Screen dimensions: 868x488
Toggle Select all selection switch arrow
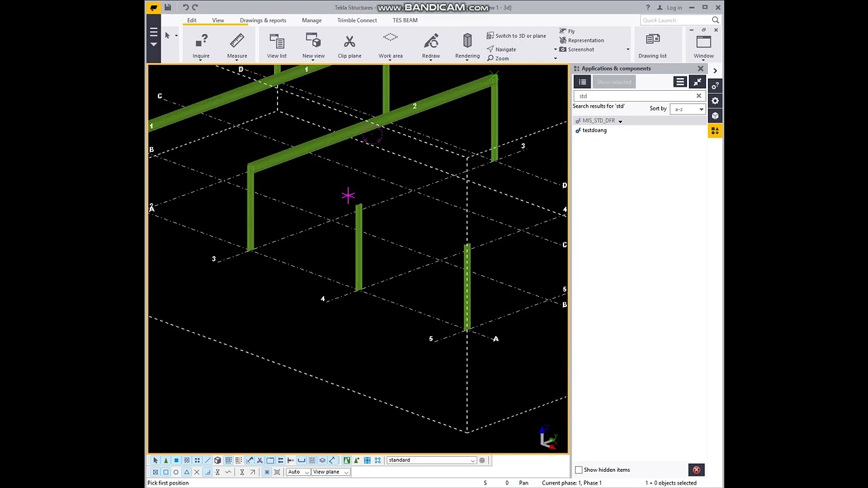pos(155,460)
